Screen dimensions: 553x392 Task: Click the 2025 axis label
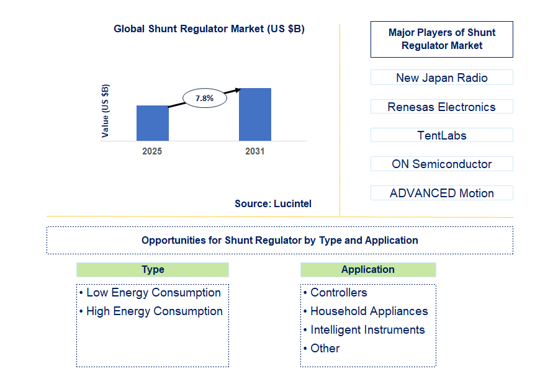click(152, 151)
